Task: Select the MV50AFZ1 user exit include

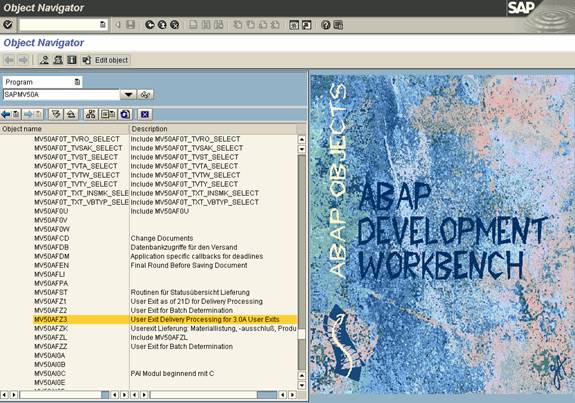Action: pos(50,301)
